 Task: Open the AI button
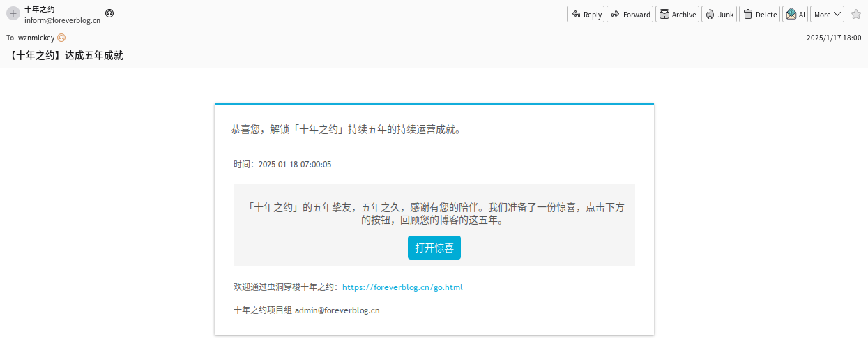click(x=795, y=14)
